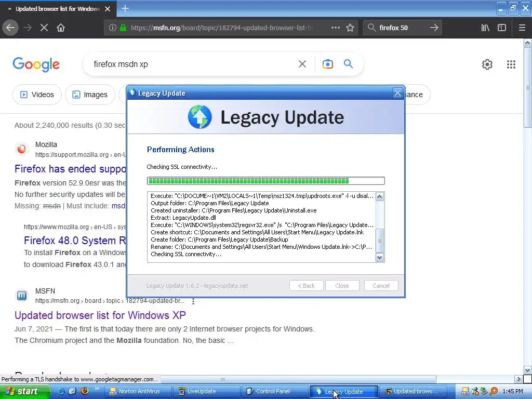Close the Updated browser list tab
The width and height of the screenshot is (532, 399).
click(x=108, y=9)
